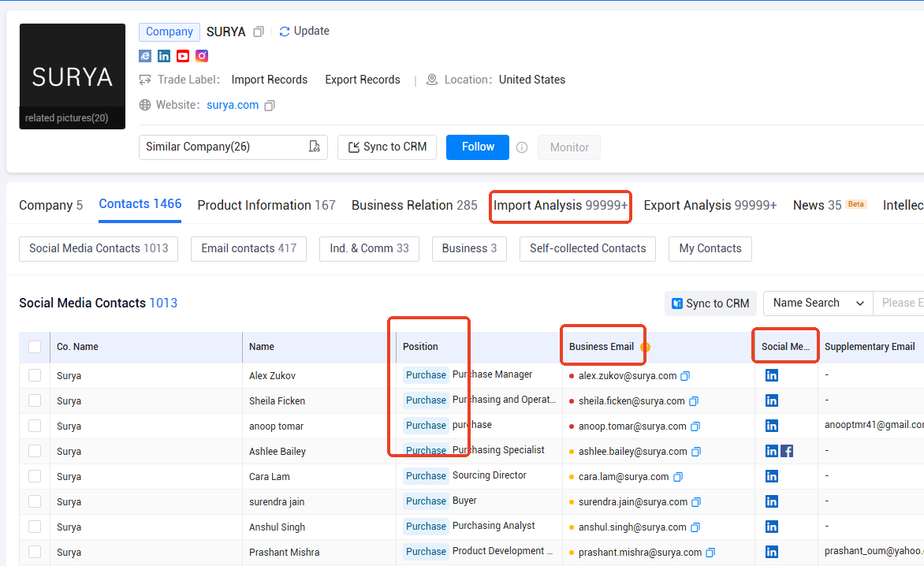The height and width of the screenshot is (566, 924).
Task: Open Cara Lam's LinkedIn profile icon
Action: [x=771, y=476]
